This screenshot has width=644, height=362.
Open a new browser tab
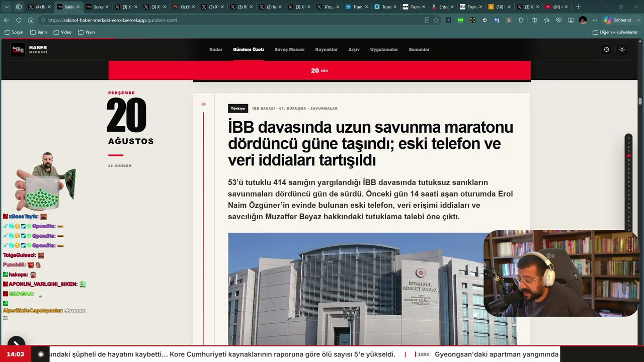coord(578,7)
